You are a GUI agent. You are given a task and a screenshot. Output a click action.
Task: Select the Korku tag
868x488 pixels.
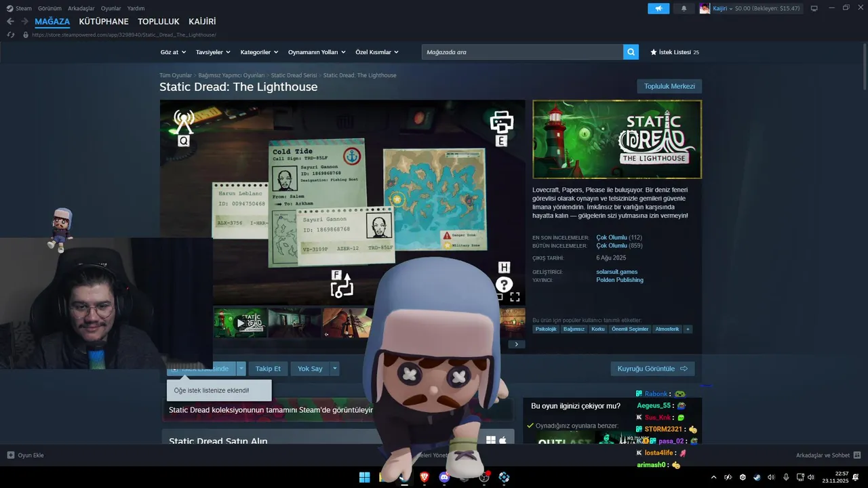coord(597,329)
